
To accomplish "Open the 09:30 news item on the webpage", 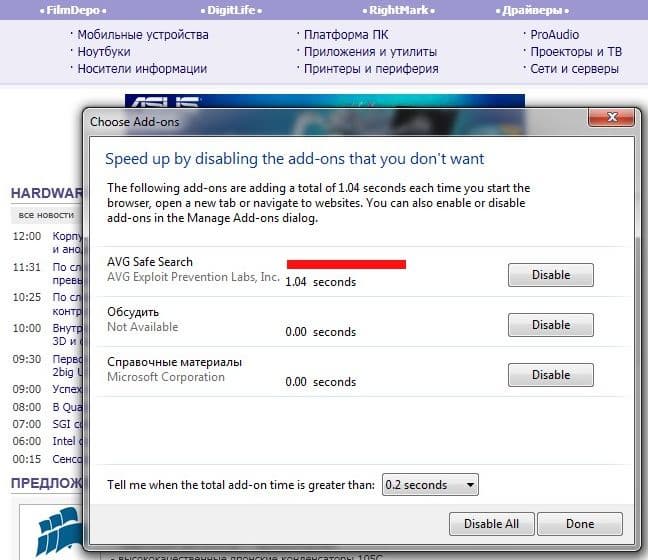I will (67, 365).
